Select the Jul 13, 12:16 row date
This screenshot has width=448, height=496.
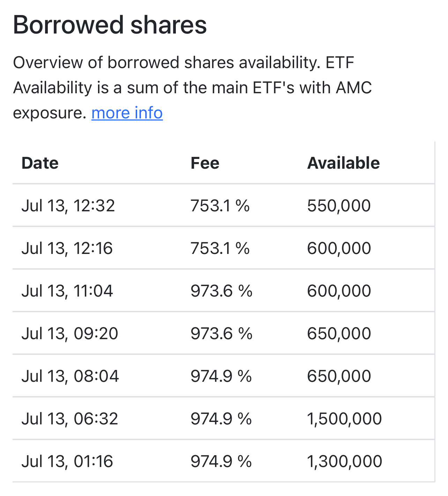[67, 248]
